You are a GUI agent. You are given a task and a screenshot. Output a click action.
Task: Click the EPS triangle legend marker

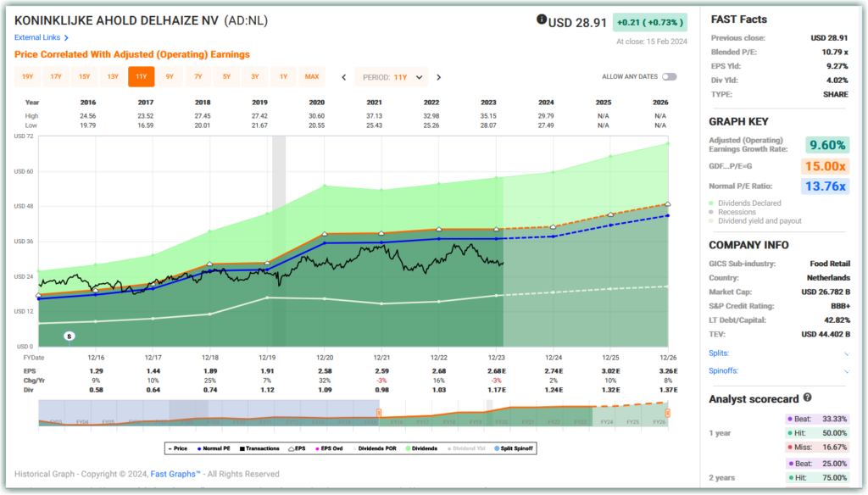[290, 448]
